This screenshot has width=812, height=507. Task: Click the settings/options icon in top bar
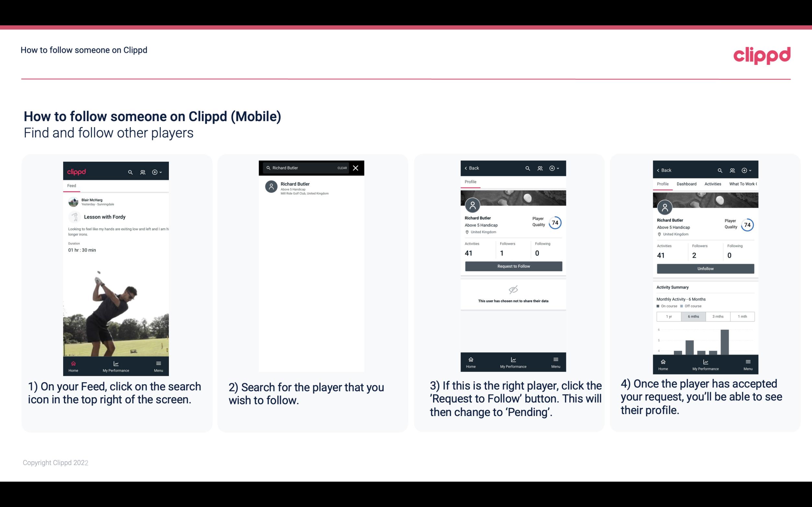click(x=155, y=172)
